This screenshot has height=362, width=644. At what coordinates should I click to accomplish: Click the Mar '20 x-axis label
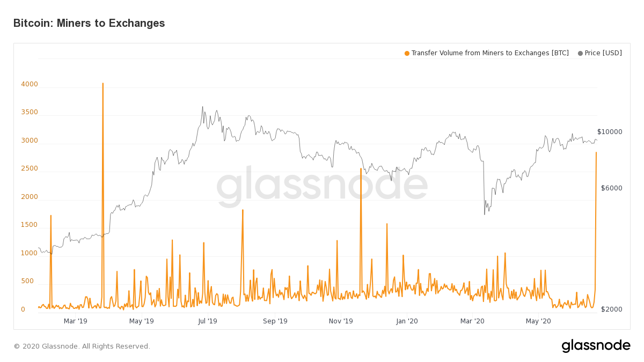pos(472,321)
